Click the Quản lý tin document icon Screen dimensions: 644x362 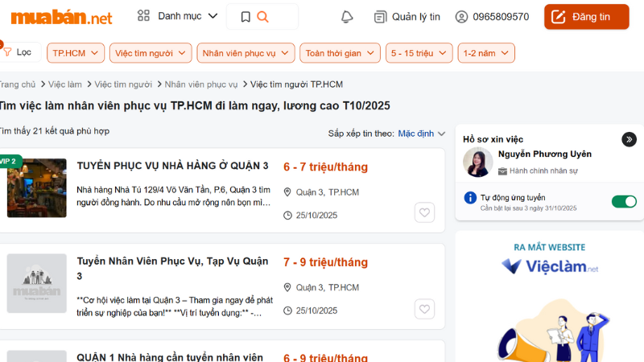(x=380, y=17)
